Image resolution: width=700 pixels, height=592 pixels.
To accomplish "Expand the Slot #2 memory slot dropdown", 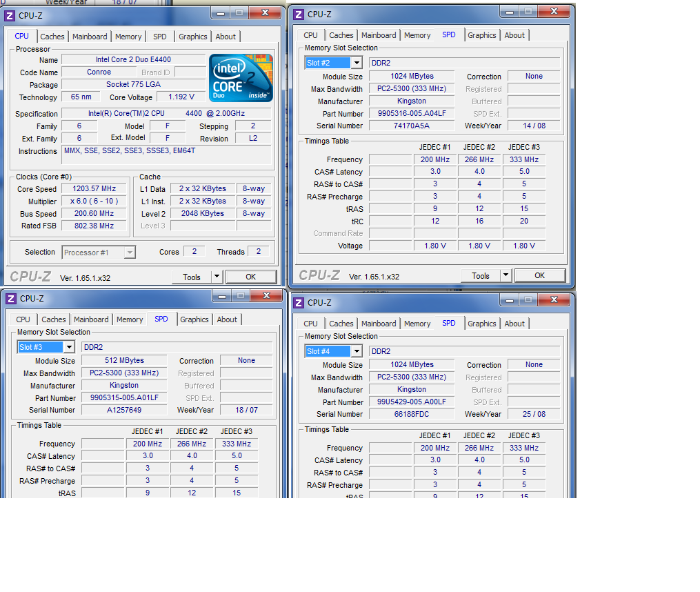I will click(357, 63).
